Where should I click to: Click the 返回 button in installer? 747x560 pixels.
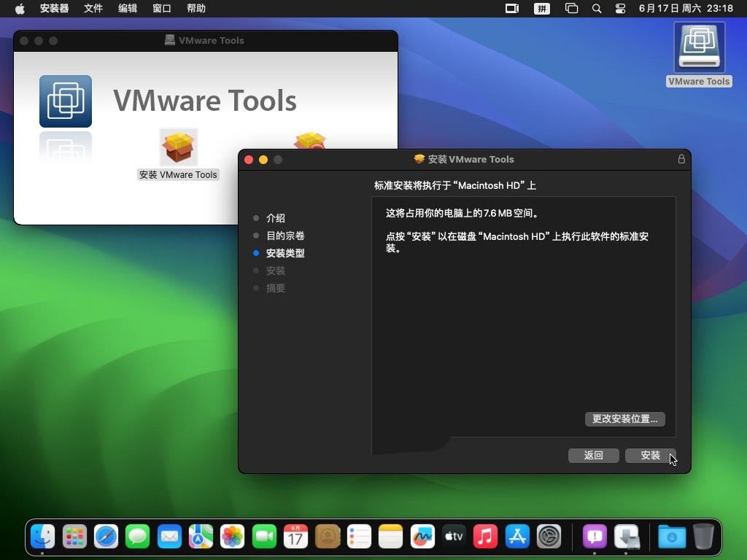593,455
